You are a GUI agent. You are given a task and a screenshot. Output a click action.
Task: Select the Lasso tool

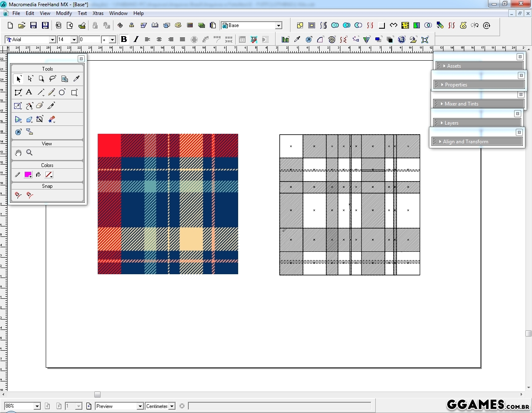(53, 79)
